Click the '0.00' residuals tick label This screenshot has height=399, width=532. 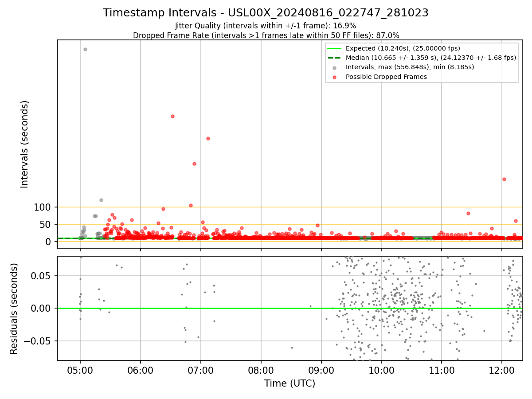(43, 308)
